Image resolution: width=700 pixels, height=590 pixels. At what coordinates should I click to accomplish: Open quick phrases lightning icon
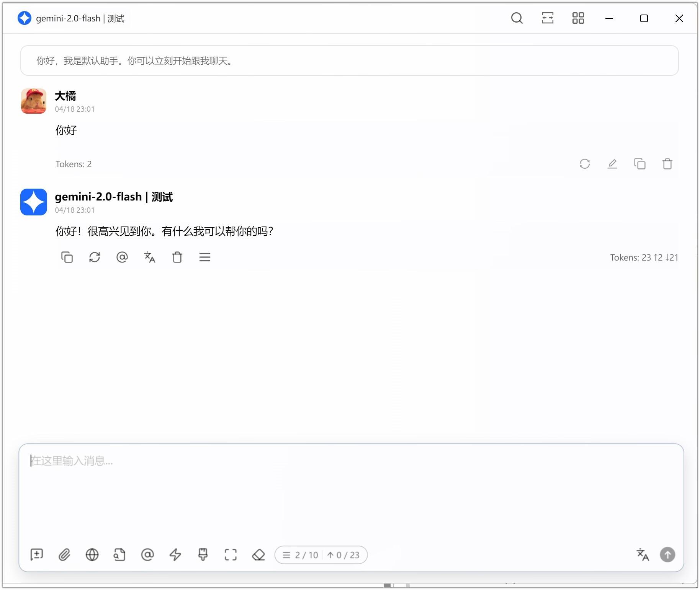175,554
